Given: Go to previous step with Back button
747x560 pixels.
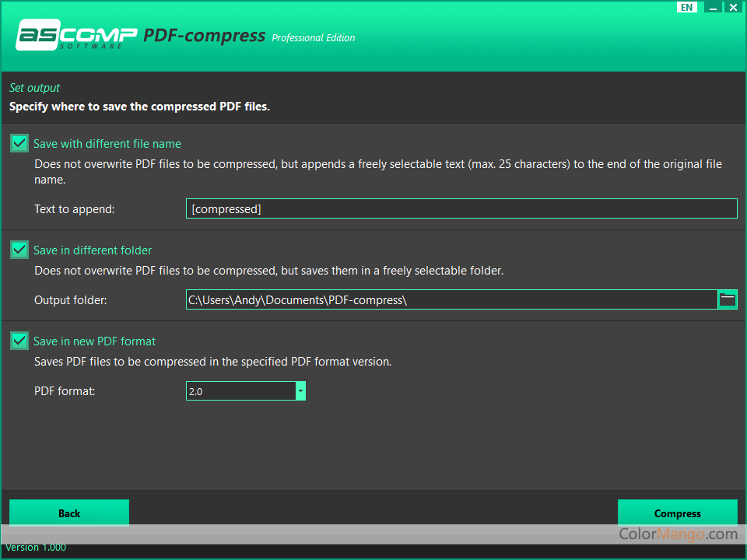Looking at the screenshot, I should [69, 513].
